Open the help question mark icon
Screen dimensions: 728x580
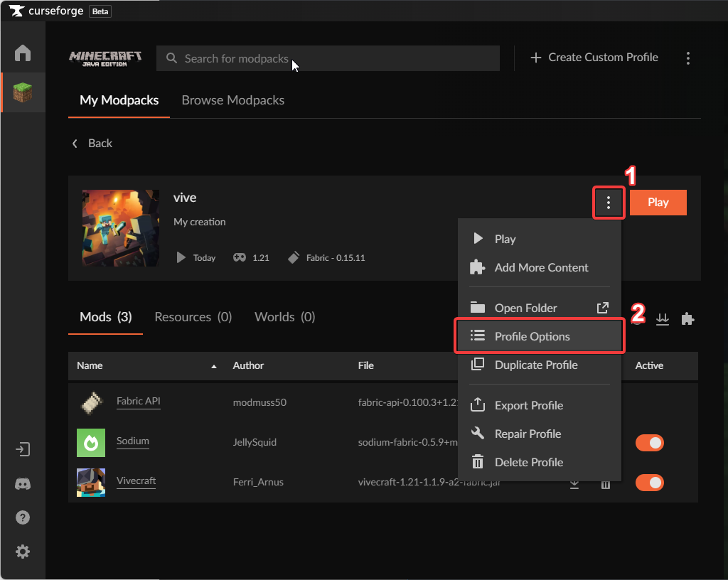(22, 517)
